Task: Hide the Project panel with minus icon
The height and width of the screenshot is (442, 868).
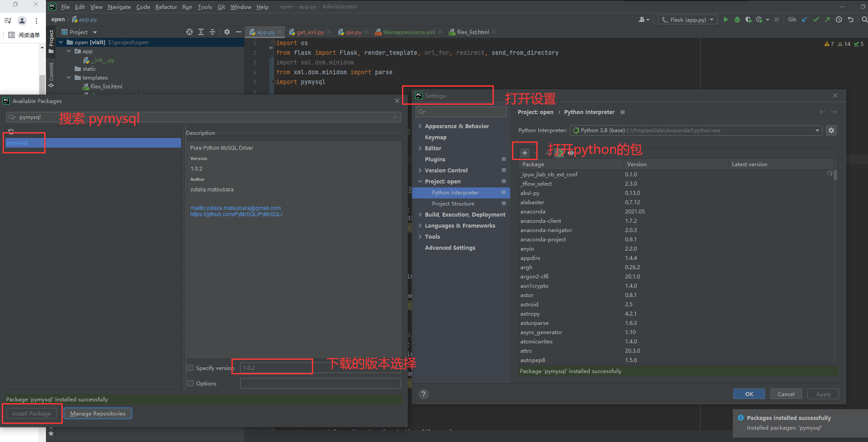Action: tap(239, 32)
